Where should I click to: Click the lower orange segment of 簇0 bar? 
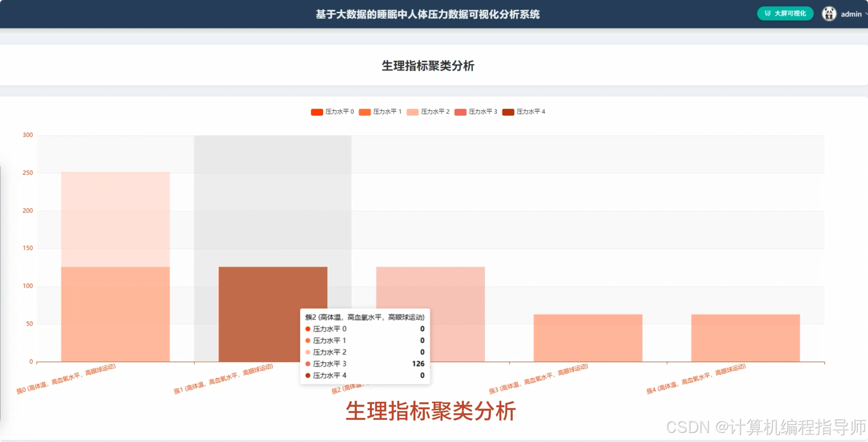[115, 314]
